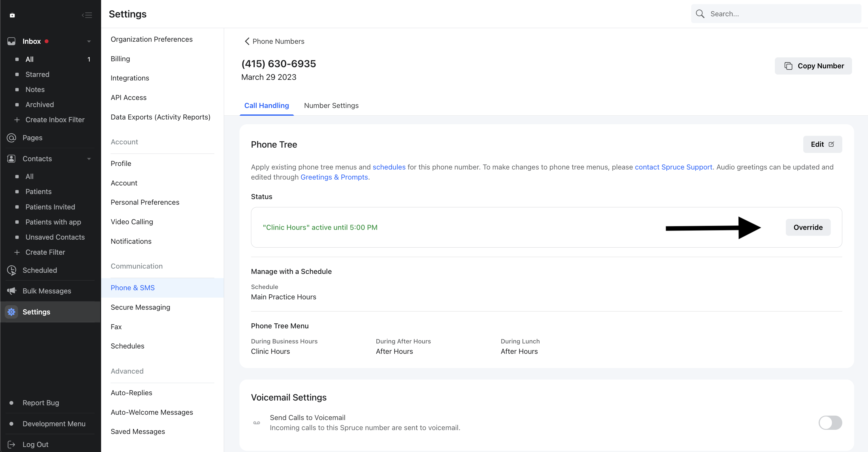The image size is (868, 452).
Task: Add a filter with the Create Inbox Filter plus
Action: click(17, 120)
